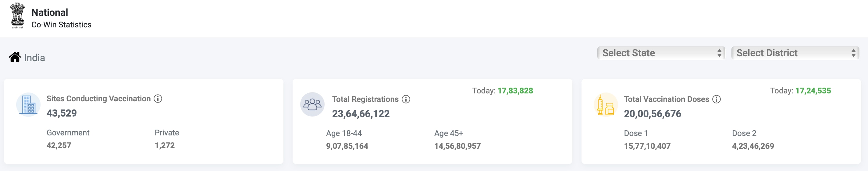This screenshot has width=868, height=171.
Task: Click the India national emblem logo
Action: click(x=17, y=16)
